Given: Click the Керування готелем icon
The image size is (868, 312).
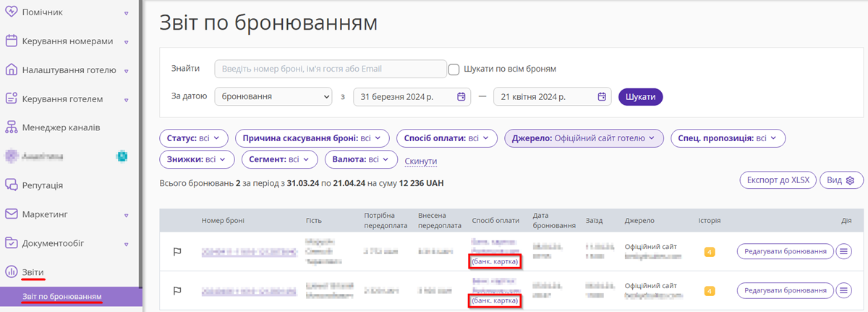Looking at the screenshot, I should (x=11, y=98).
